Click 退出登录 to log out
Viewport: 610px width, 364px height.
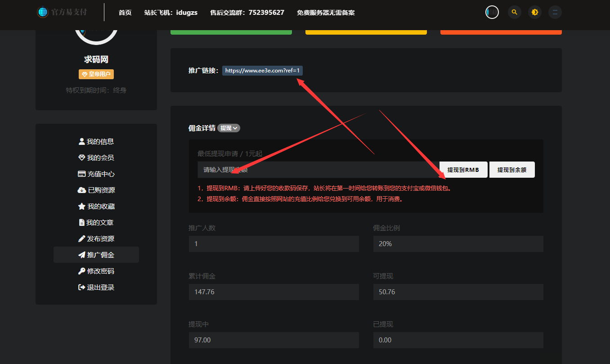coord(96,287)
